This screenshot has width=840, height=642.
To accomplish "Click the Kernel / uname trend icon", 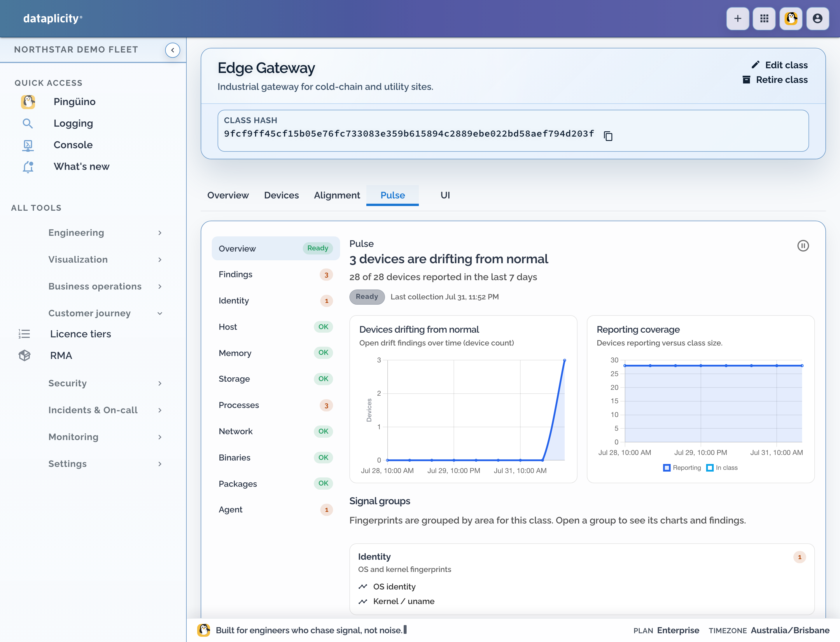I will click(363, 601).
